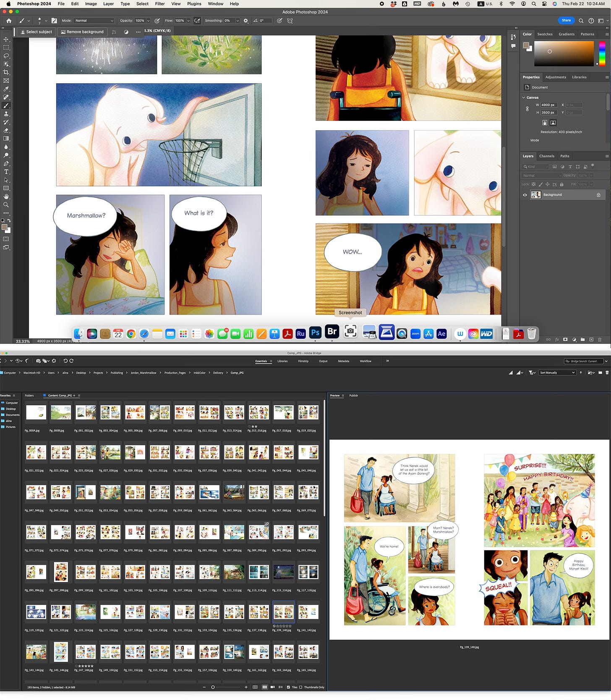Open the Comments panel icon
611x700 pixels.
point(513,47)
